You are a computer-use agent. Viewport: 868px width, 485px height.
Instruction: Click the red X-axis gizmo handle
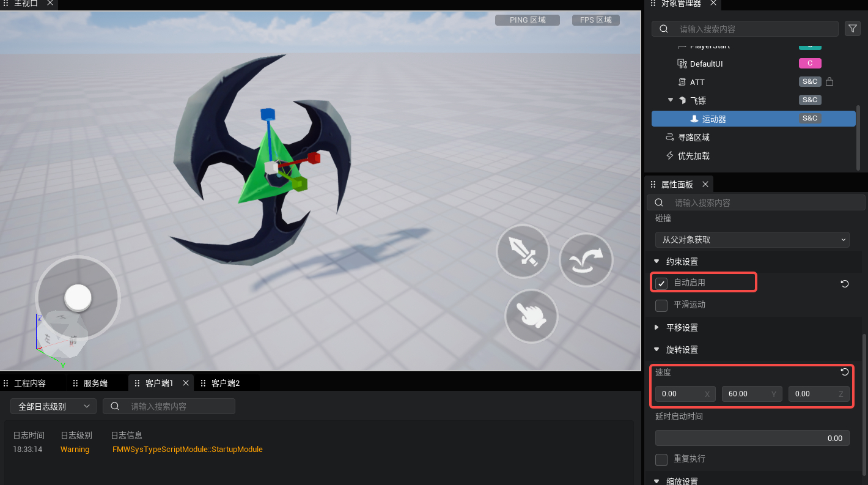point(314,158)
